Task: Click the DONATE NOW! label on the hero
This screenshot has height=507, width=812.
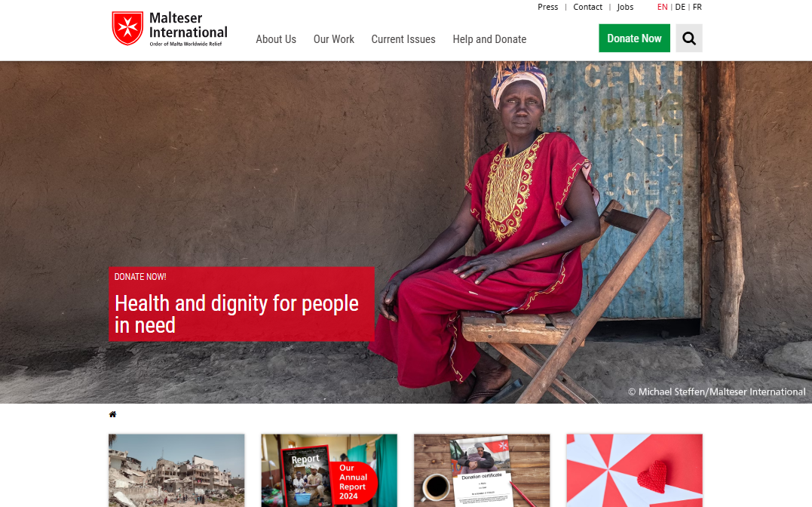Action: tap(140, 277)
